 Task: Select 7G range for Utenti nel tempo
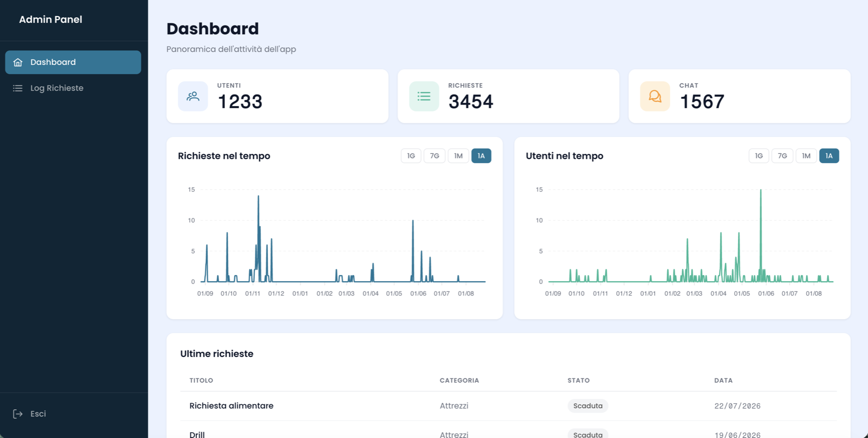(x=782, y=156)
